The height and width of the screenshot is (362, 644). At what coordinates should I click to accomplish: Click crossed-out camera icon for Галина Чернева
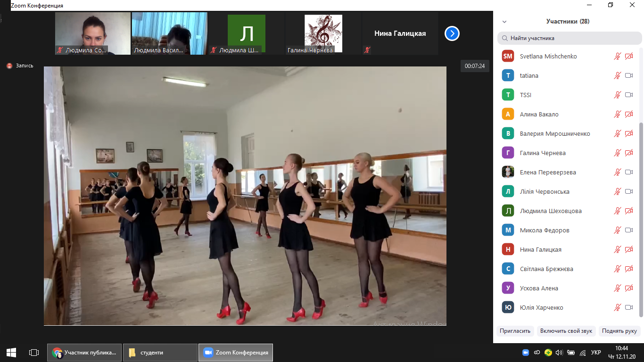pos(628,153)
